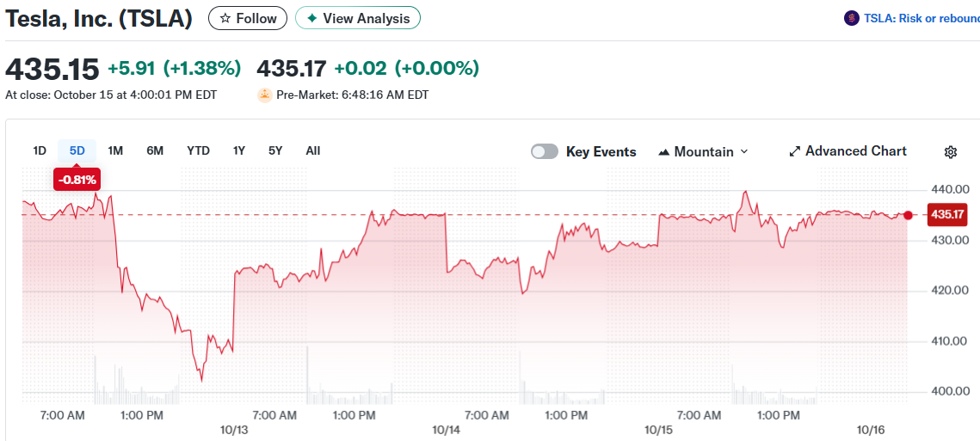The height and width of the screenshot is (441, 980).
Task: Click the Advanced Chart expand arrows icon
Action: point(794,151)
